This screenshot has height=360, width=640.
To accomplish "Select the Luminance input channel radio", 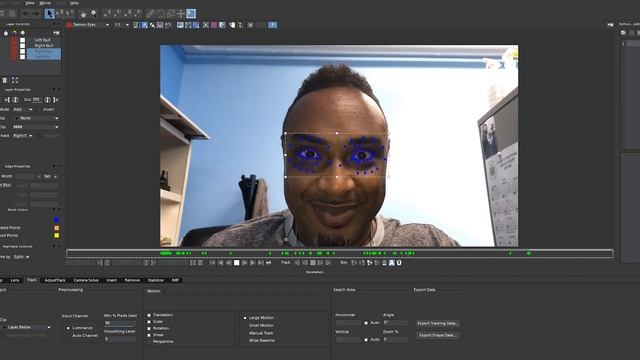I will [x=68, y=328].
